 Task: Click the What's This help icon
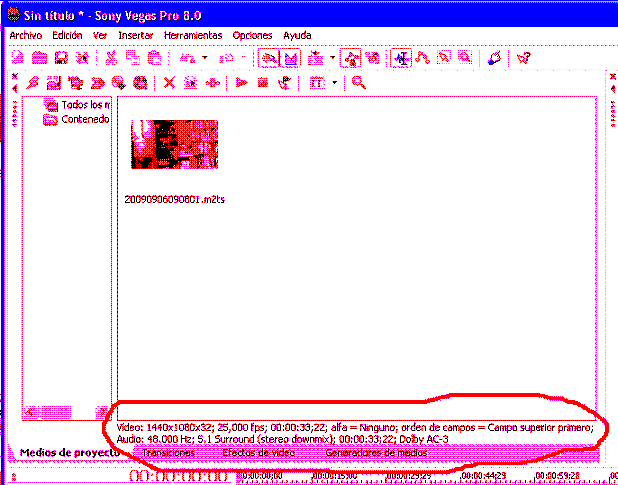pyautogui.click(x=523, y=59)
